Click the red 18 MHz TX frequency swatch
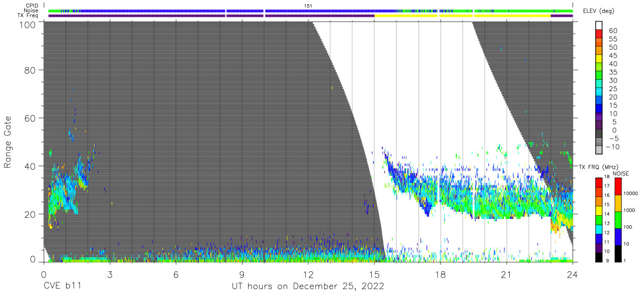The width and height of the screenshot is (644, 297). point(599,182)
